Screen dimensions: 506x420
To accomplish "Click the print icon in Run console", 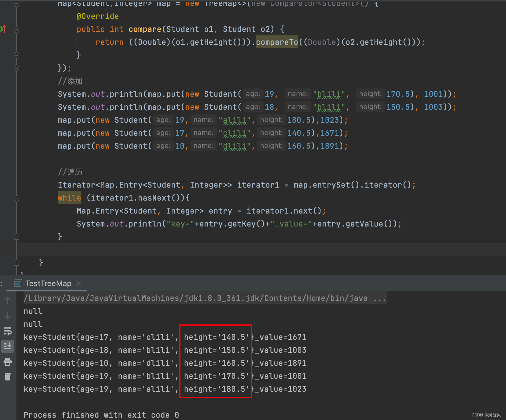I will click(x=8, y=362).
